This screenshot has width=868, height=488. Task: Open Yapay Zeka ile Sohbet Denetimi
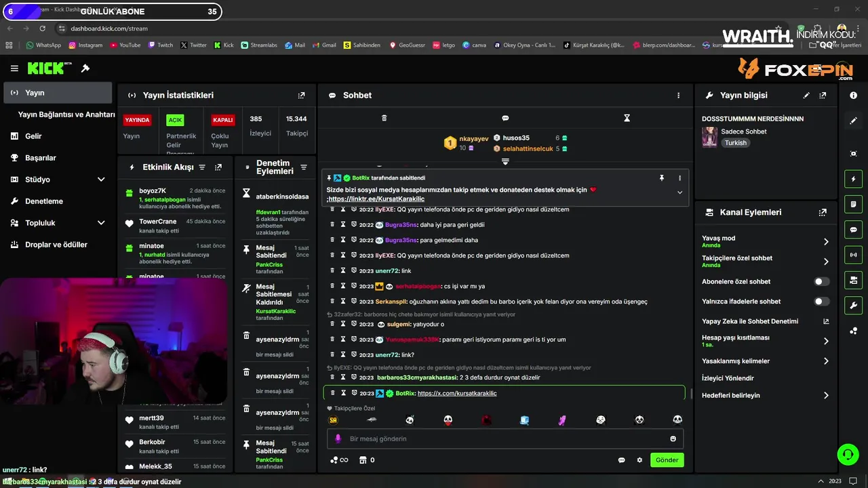765,321
